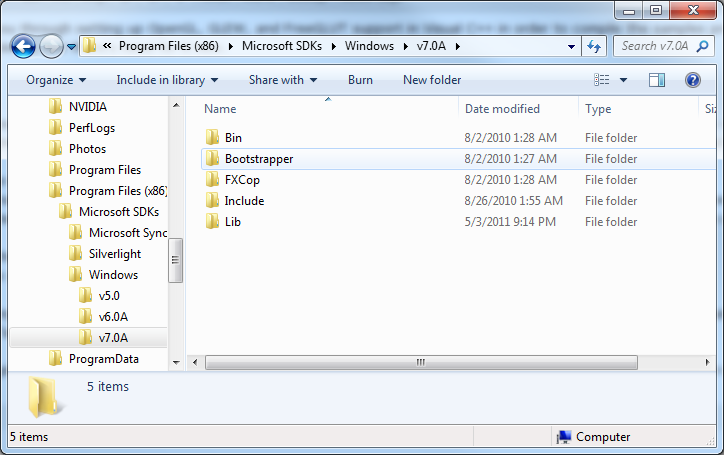Click horizontal scrollbar right arrow
This screenshot has width=724, height=455.
(707, 363)
